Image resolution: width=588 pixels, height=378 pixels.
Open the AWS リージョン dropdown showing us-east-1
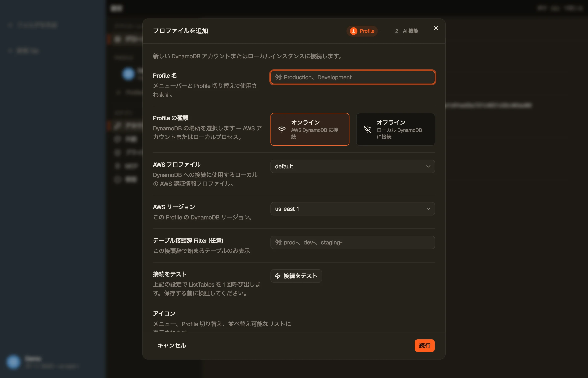[x=353, y=209]
